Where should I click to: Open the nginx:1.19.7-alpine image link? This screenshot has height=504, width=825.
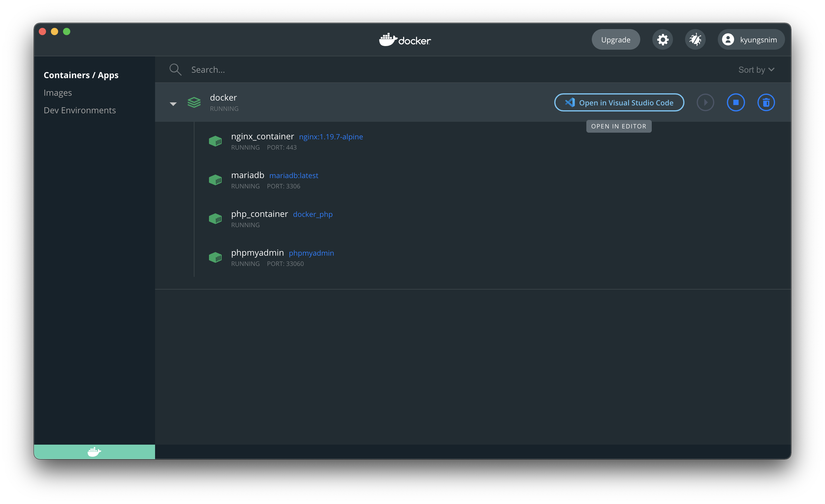331,137
